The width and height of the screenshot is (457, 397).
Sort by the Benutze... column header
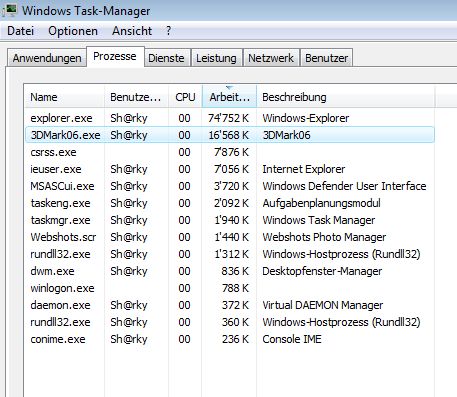click(136, 97)
